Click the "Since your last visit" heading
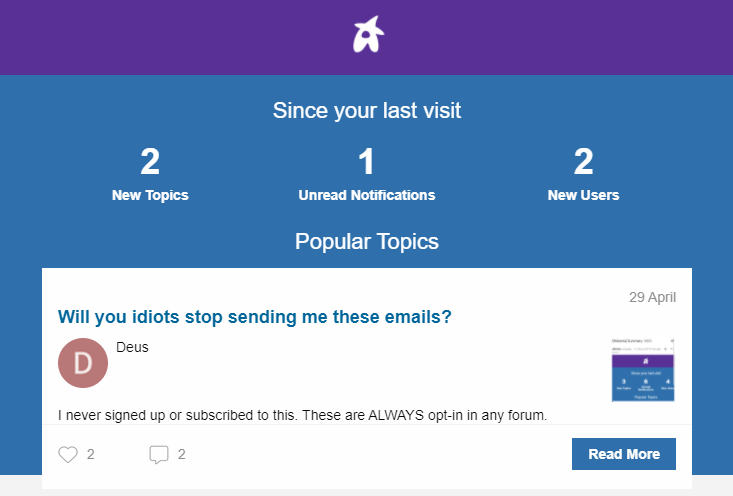The width and height of the screenshot is (733, 496). click(x=366, y=110)
